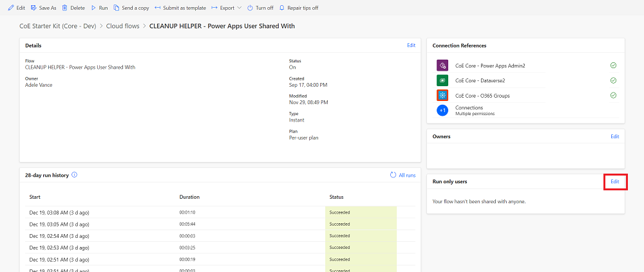Click the Power Apps Admin2 connection icon
The height and width of the screenshot is (272, 644).
coord(442,66)
